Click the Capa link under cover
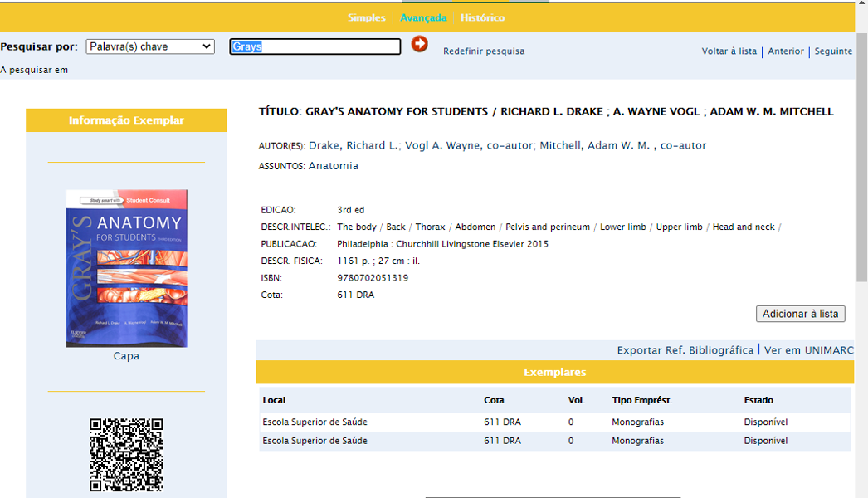The height and width of the screenshot is (498, 868). [x=126, y=356]
